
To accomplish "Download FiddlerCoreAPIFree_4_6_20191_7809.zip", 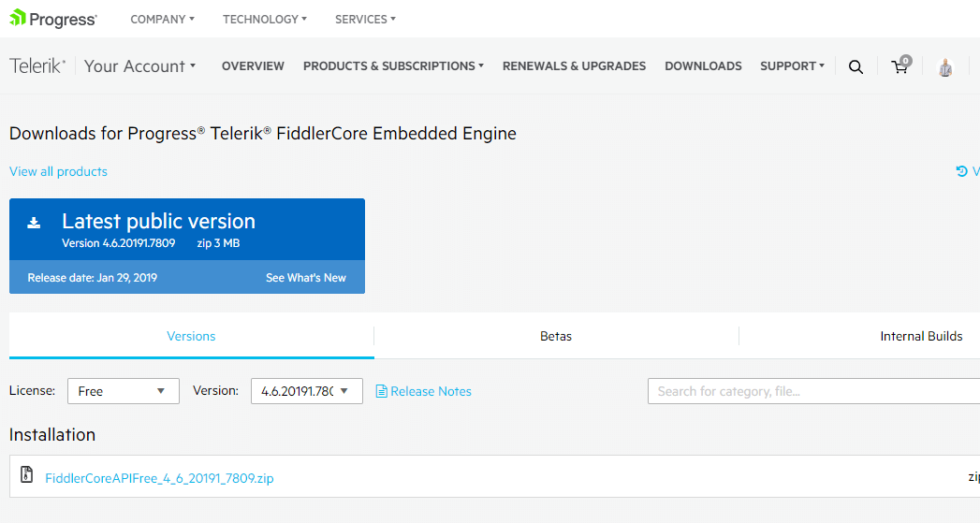I will 159,478.
